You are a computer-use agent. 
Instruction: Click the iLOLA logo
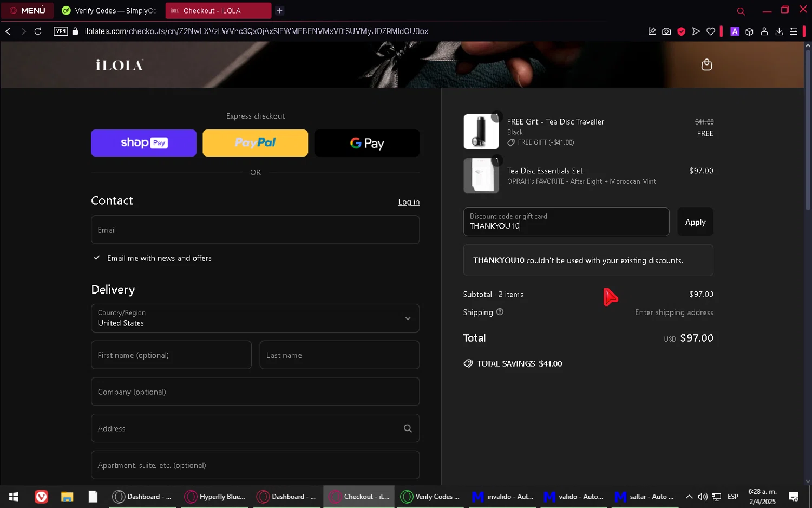tap(120, 65)
